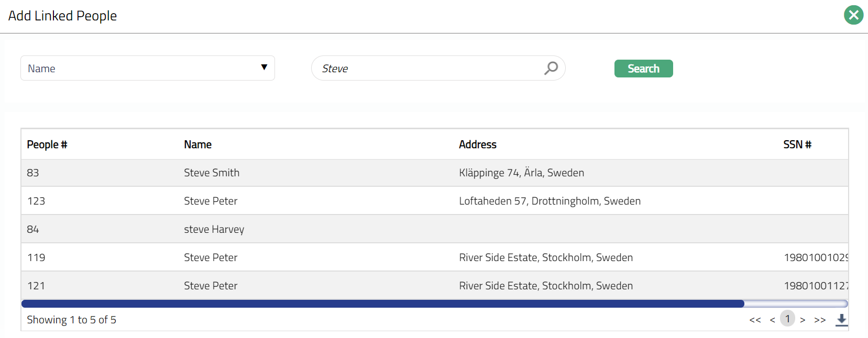Sort by the People # column header

[x=47, y=144]
